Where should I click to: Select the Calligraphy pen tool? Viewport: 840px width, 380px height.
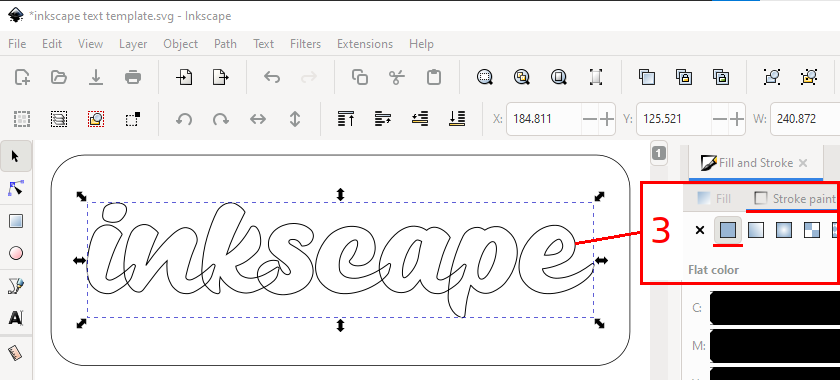tap(16, 286)
